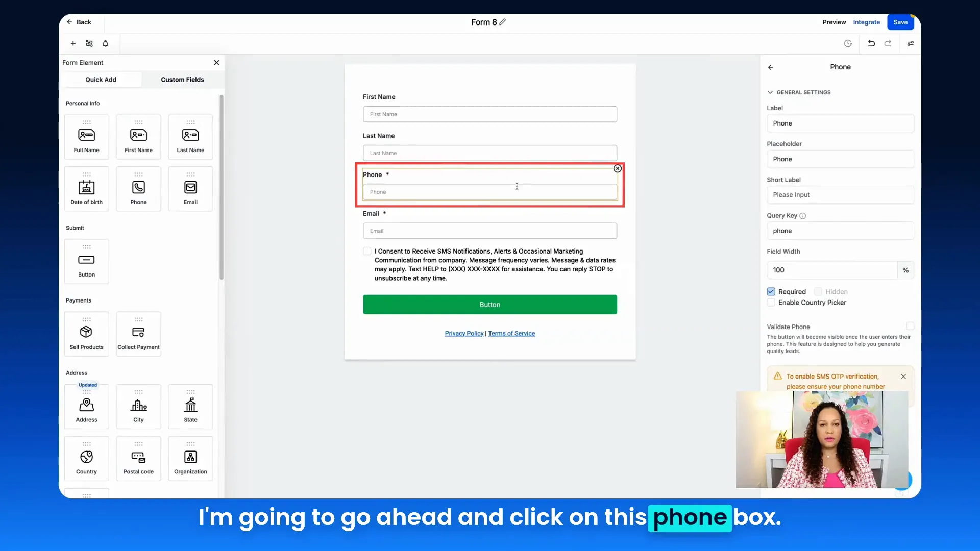The width and height of the screenshot is (980, 551).
Task: Open the Terms of Service link
Action: pos(511,333)
